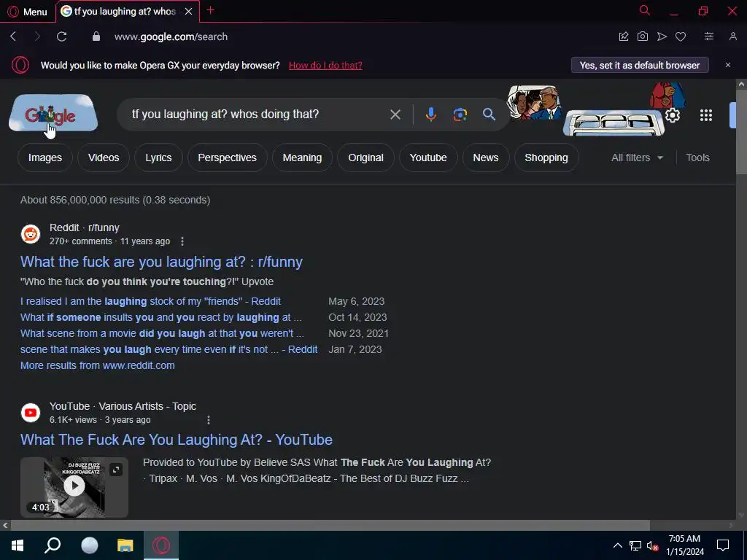Switch to Shopping results tab
The image size is (747, 560).
point(546,157)
